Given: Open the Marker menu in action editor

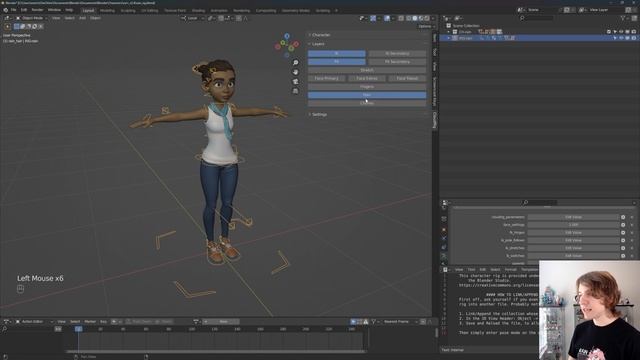Looking at the screenshot, I should tap(90, 322).
